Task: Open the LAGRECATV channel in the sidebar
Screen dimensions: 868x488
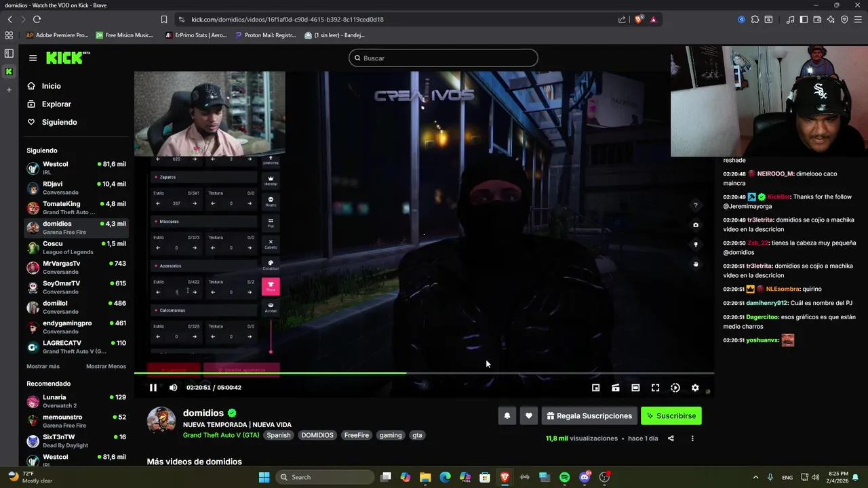Action: 76,346
